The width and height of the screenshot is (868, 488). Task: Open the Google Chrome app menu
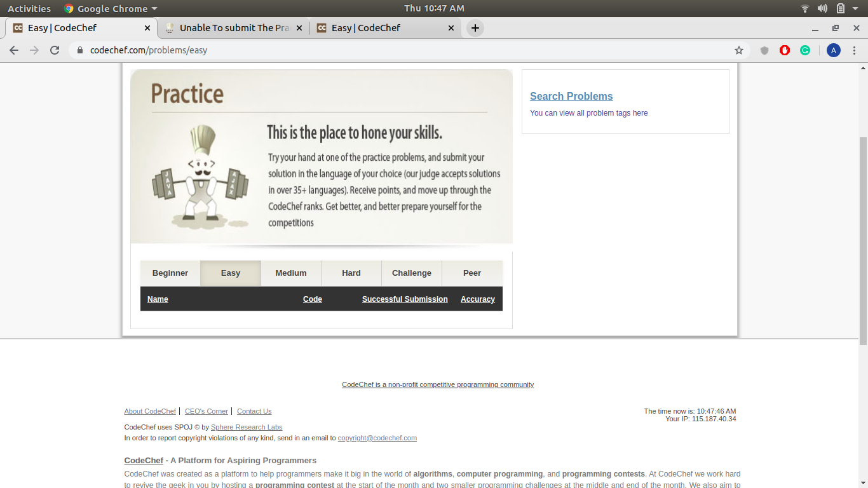click(111, 8)
